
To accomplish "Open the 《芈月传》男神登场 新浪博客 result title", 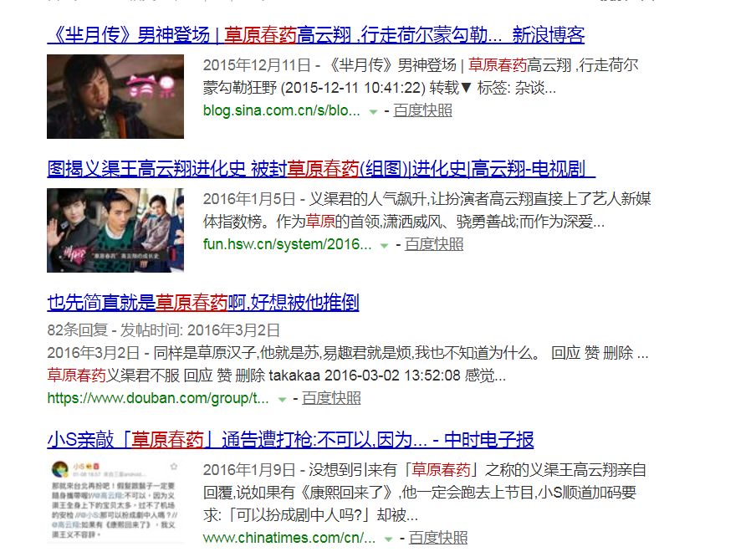I will click(316, 35).
